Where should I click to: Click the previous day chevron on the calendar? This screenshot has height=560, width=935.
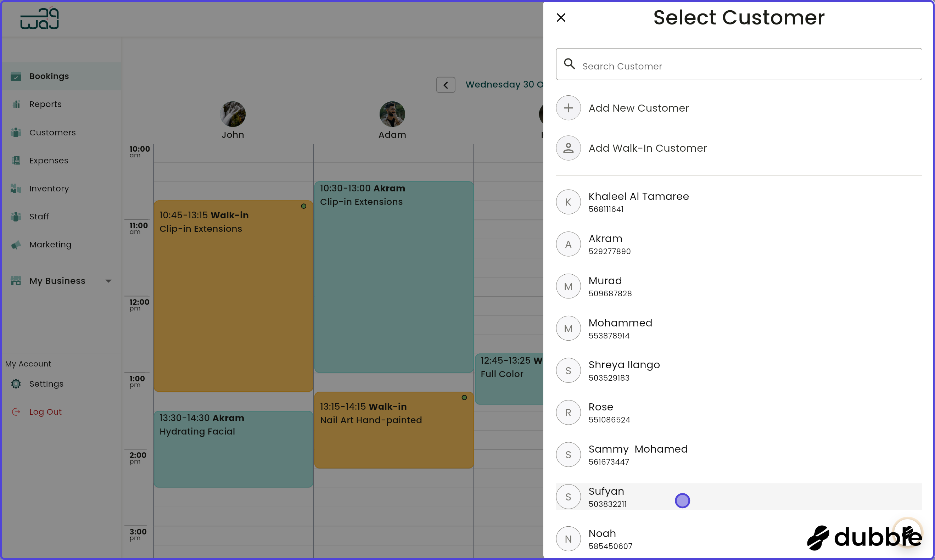click(446, 84)
